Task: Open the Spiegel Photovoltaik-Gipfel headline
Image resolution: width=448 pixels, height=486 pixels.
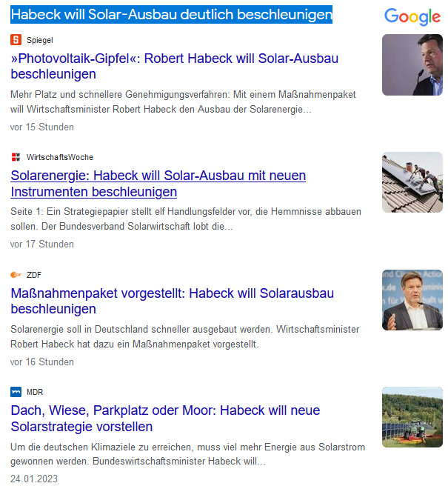Action: click(x=175, y=66)
